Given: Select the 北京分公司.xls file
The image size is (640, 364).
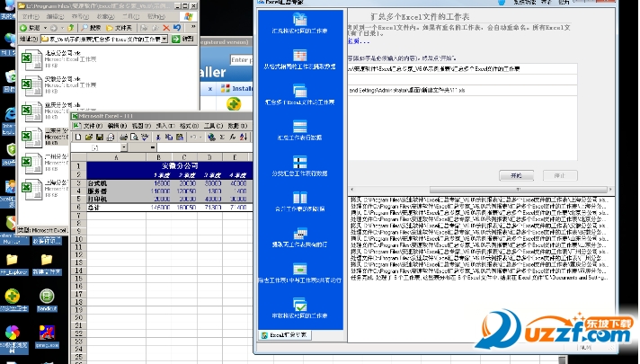Looking at the screenshot, I should pos(59,60).
